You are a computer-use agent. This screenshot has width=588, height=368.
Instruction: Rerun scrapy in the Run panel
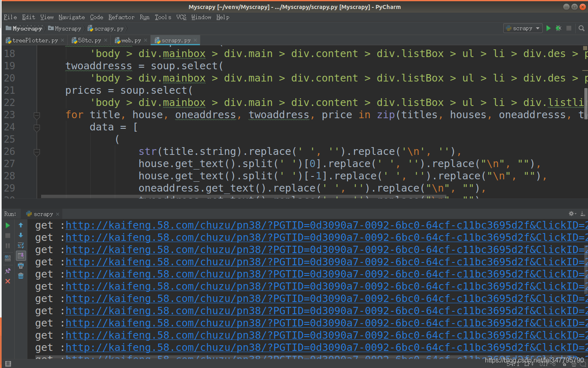pos(8,225)
